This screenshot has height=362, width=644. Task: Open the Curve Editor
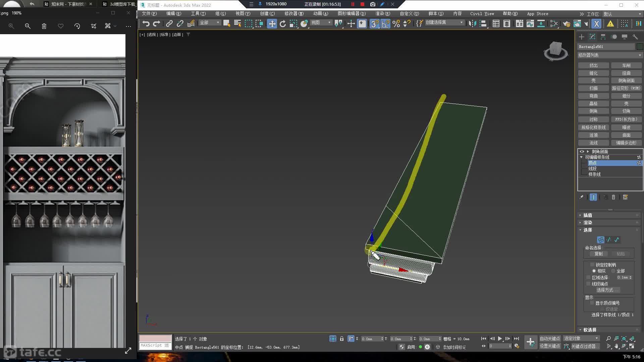(x=530, y=23)
